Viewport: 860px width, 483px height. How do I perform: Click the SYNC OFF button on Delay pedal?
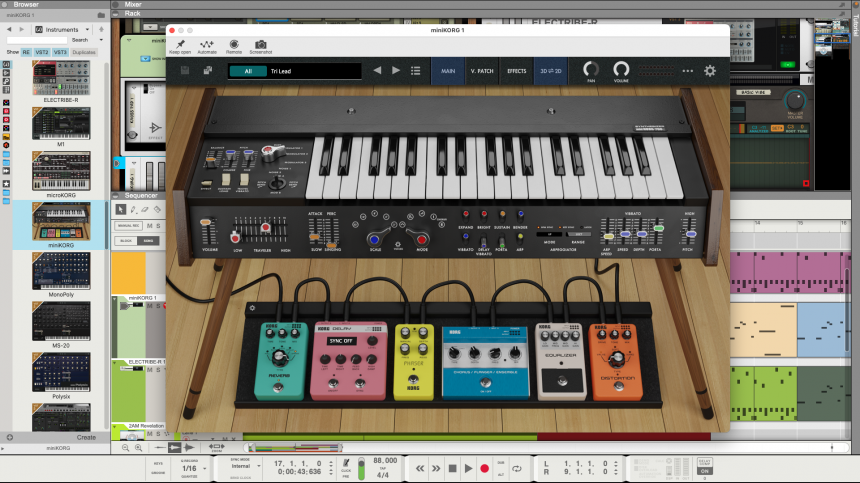click(341, 341)
